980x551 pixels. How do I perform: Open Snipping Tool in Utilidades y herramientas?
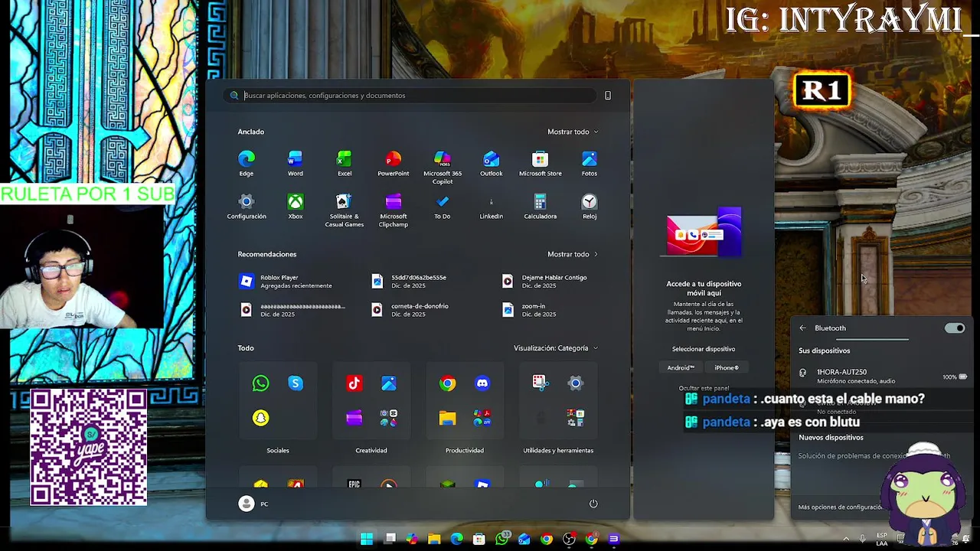pos(541,383)
